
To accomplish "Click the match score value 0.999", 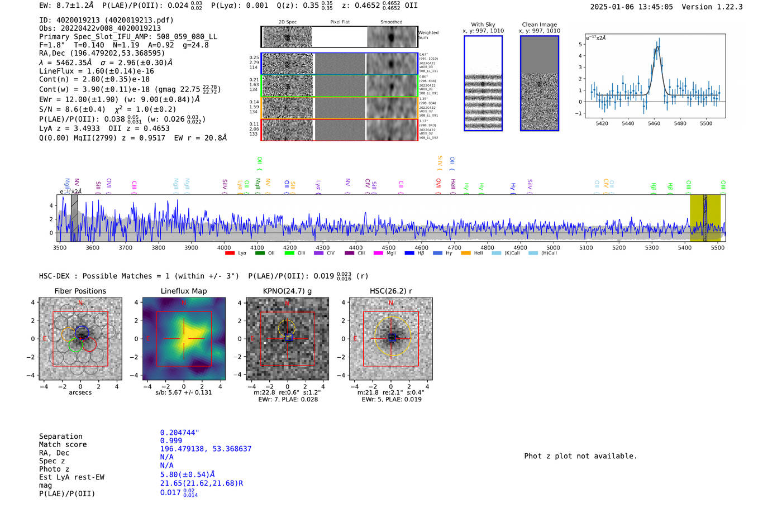I will tap(171, 441).
